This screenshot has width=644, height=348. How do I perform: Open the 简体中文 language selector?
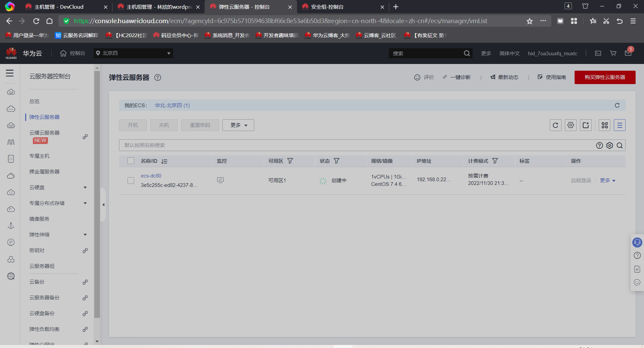(x=509, y=53)
